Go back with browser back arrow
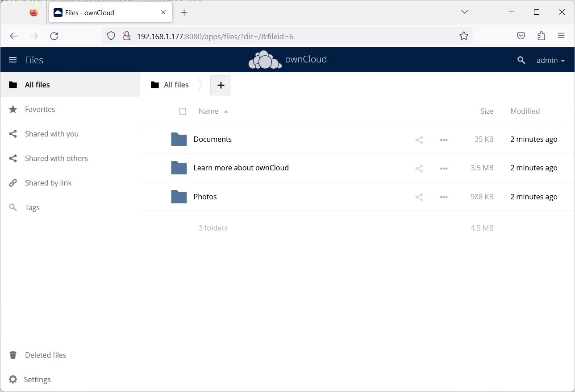575x392 pixels. tap(14, 36)
